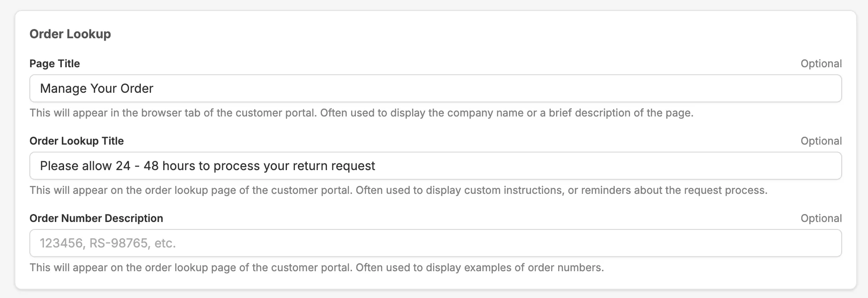This screenshot has width=868, height=298.
Task: Select the 'Order Lookup' section heading
Action: click(70, 34)
